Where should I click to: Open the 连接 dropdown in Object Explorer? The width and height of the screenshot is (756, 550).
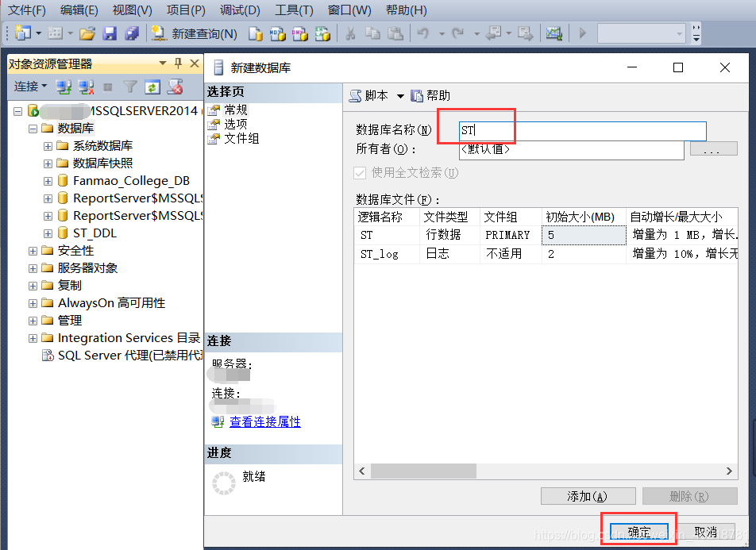point(30,87)
